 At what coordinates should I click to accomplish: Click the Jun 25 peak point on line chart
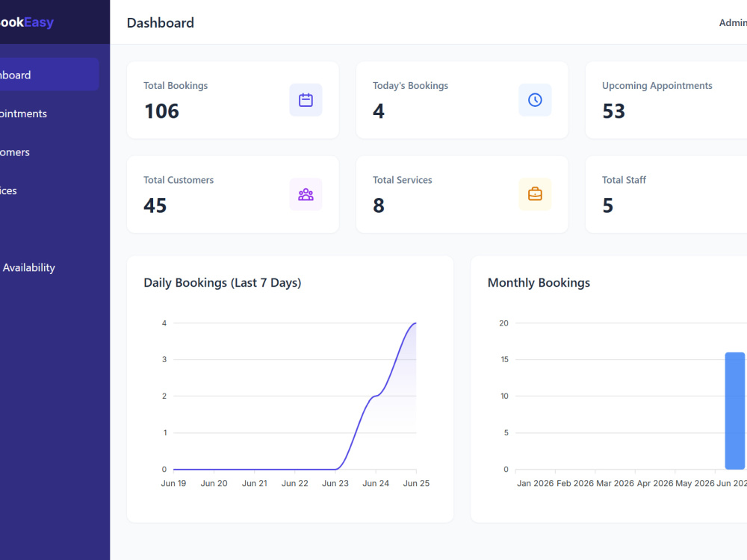416,323
